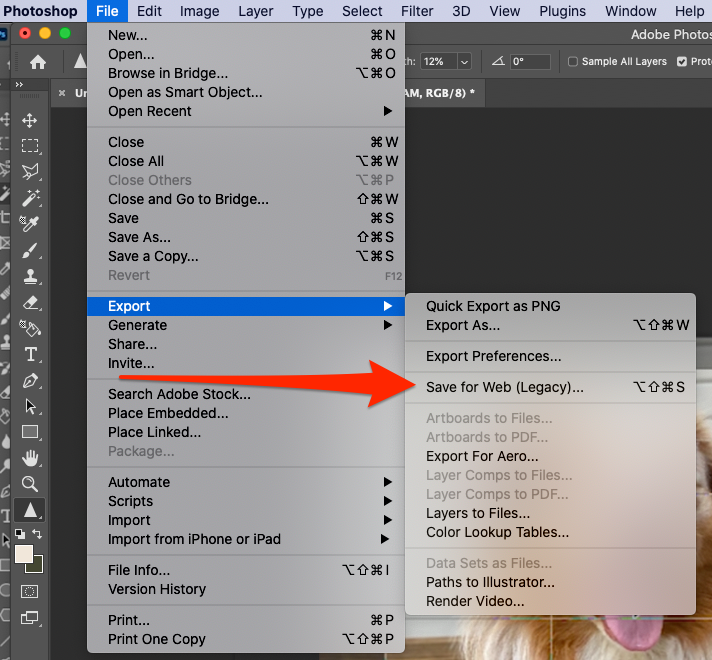Open the highlighted Export submenu
The width and height of the screenshot is (712, 660).
coord(246,306)
